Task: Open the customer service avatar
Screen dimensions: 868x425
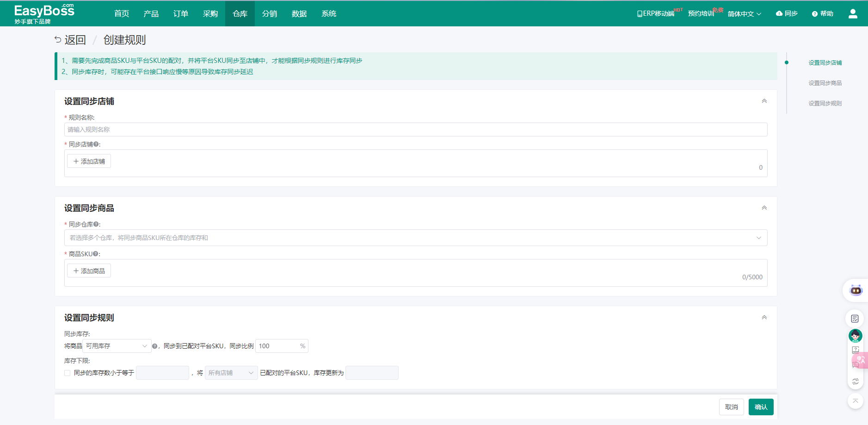Action: [855, 335]
